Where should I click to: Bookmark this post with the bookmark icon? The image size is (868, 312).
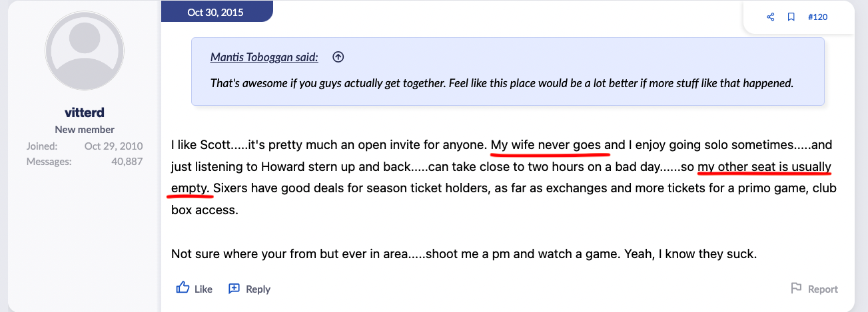coord(791,17)
